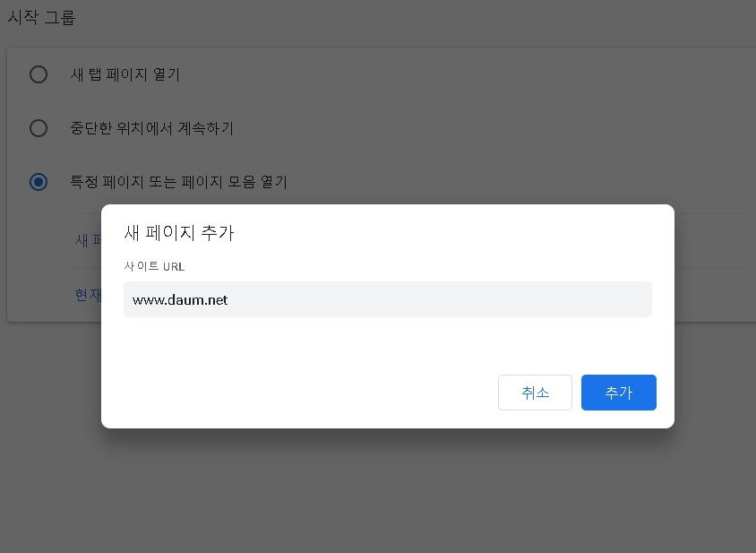Viewport: 756px width, 553px height.
Task: Select '특정 페이지 또는 페이지 모음 열기' radio button
Action: pyautogui.click(x=39, y=182)
